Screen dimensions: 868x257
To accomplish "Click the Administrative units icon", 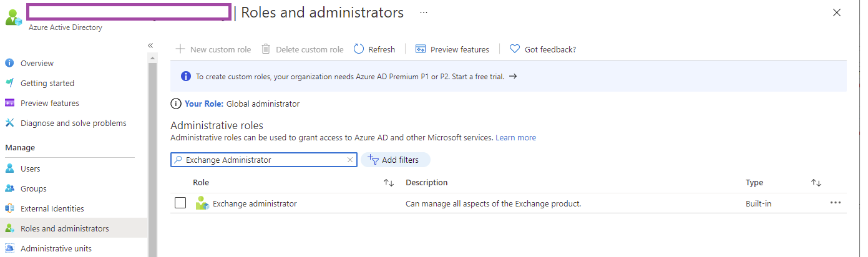I will 9,248.
